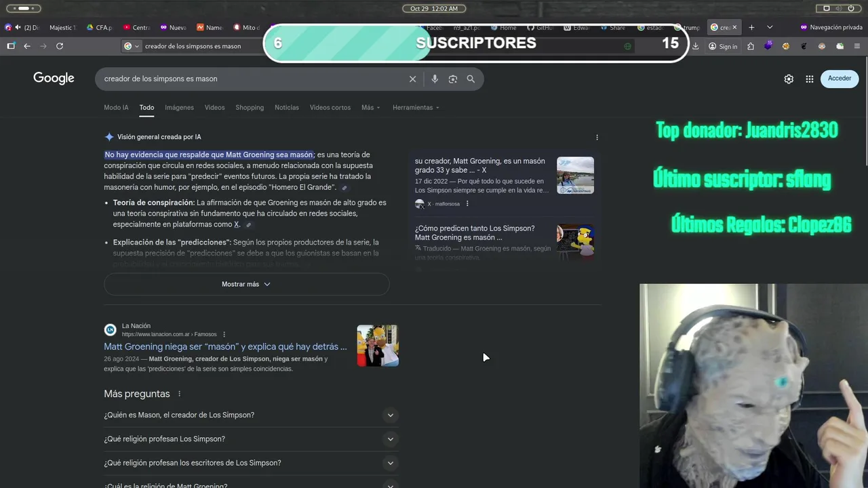Switch to Shopping results

click(250, 108)
